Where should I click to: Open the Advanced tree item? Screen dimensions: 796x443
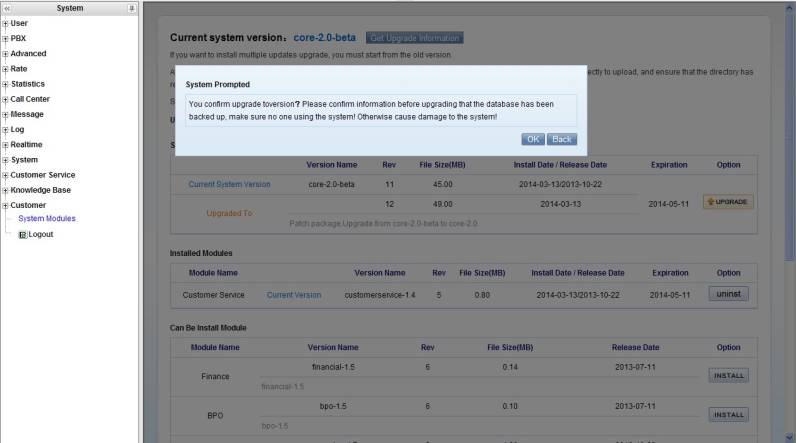point(28,54)
